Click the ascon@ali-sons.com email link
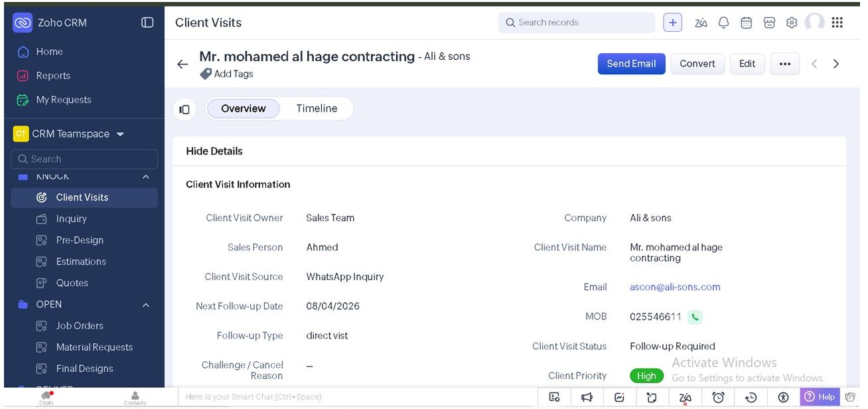The image size is (868, 409). click(x=675, y=287)
